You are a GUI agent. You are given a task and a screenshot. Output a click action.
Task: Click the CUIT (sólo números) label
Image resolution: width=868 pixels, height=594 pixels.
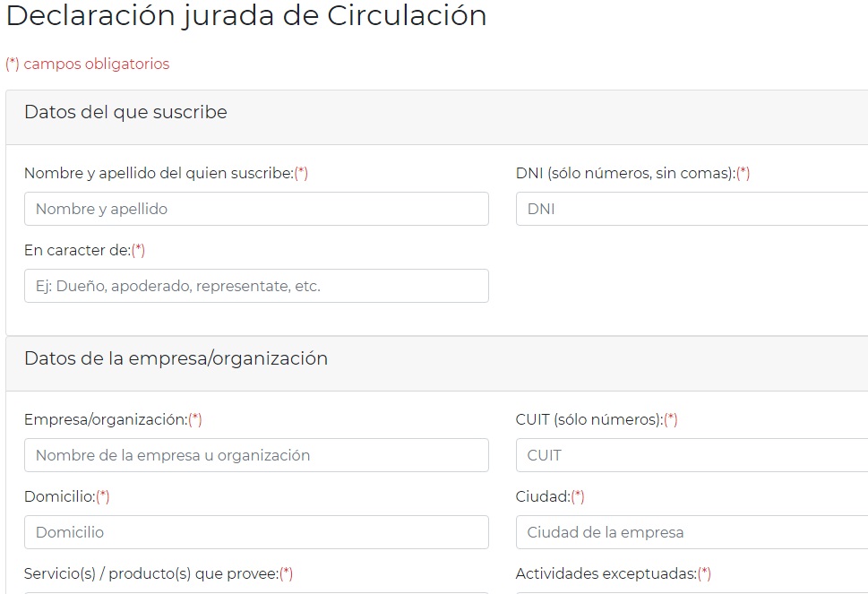pos(597,419)
